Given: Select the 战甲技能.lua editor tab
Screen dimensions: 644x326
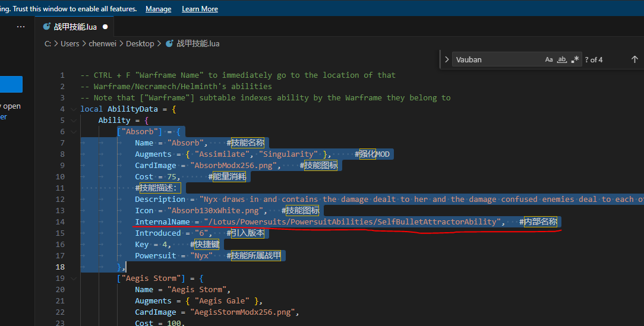Looking at the screenshot, I should click(x=75, y=27).
